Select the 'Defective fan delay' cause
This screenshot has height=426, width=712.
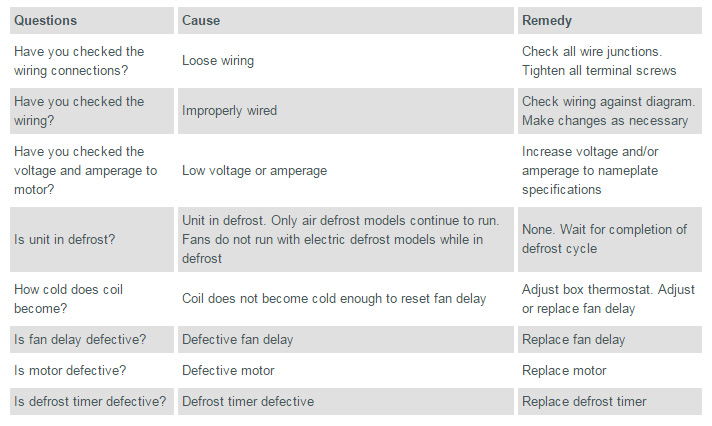(x=237, y=340)
